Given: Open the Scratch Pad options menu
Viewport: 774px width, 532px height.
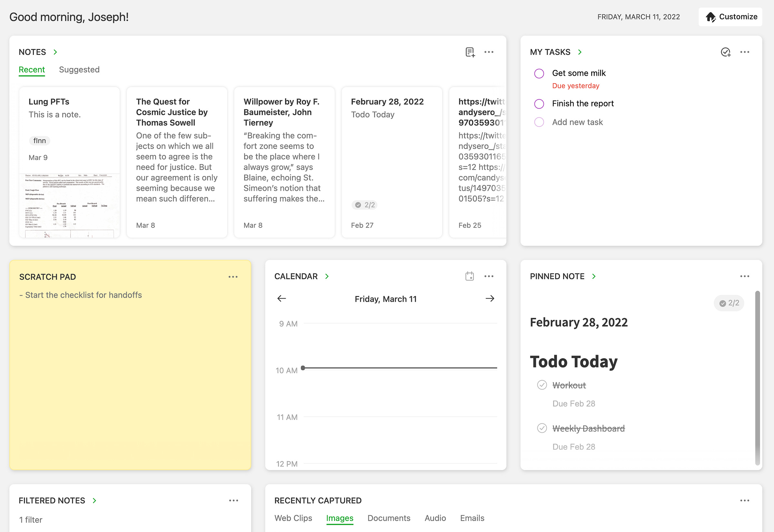Looking at the screenshot, I should 233,277.
